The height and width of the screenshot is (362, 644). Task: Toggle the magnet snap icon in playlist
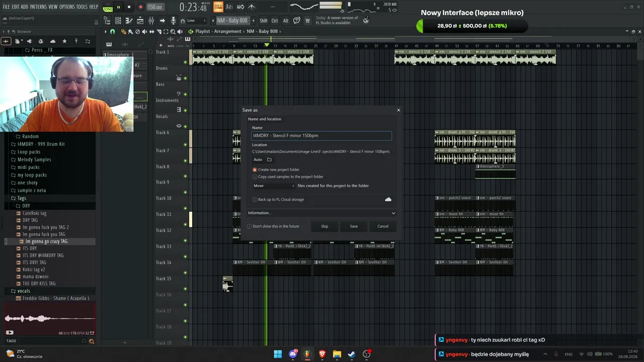(x=112, y=32)
